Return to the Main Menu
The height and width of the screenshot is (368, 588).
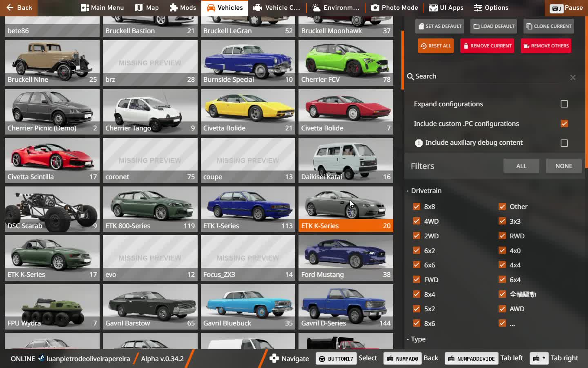[x=102, y=7]
